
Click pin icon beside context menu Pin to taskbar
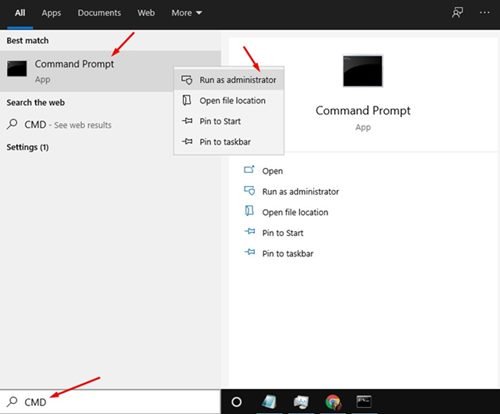(x=187, y=142)
